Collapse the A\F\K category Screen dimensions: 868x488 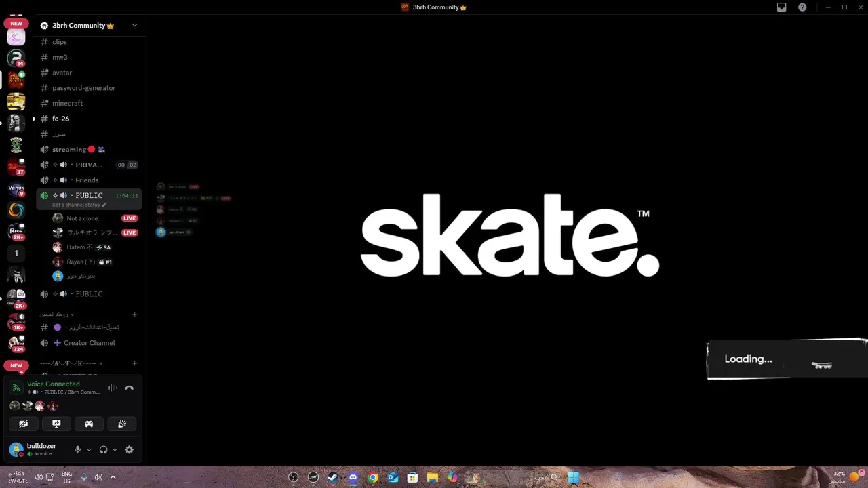point(71,363)
